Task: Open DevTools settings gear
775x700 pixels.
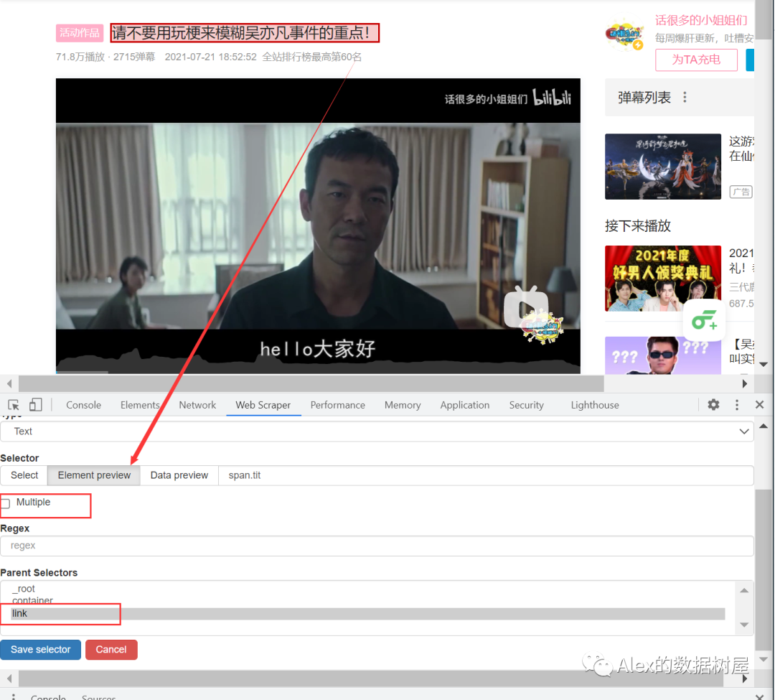Action: point(713,405)
